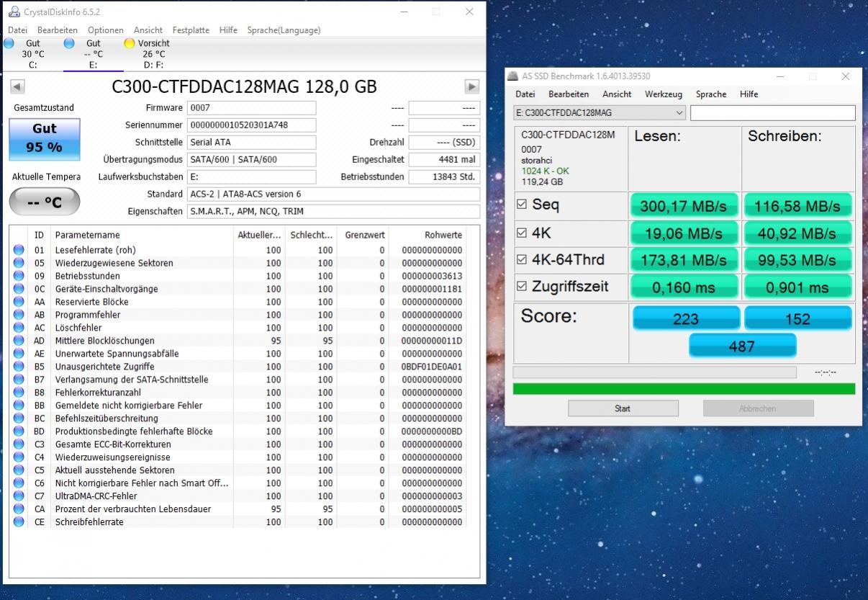Click the 4K write result 40,92 MB/s
The height and width of the screenshot is (600, 868).
click(797, 233)
